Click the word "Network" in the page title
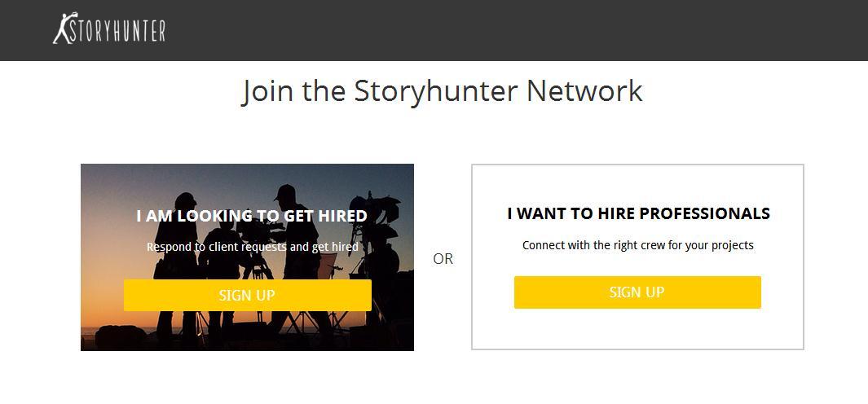Screen dimensions: 868x404 [x=584, y=90]
